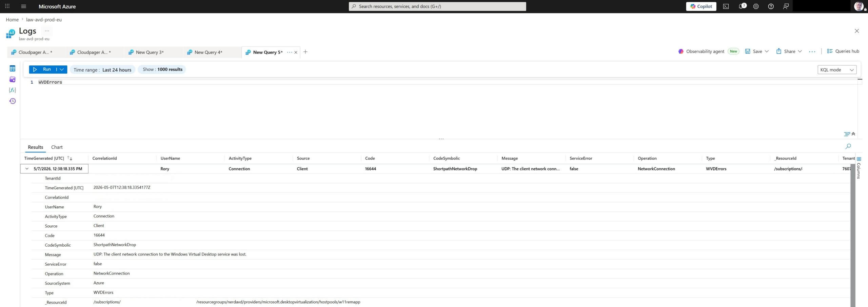Open New Query 5 tab options ellipsis

(x=289, y=52)
